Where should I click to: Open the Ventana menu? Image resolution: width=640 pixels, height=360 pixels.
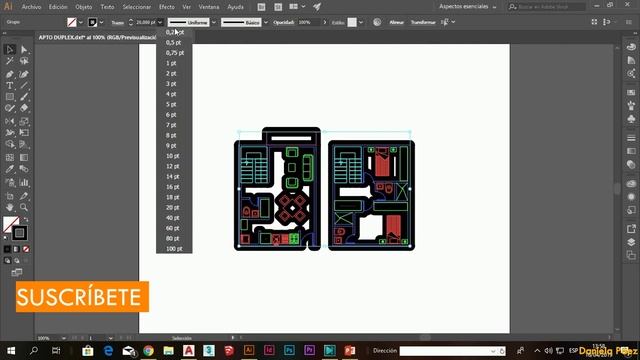tap(209, 7)
